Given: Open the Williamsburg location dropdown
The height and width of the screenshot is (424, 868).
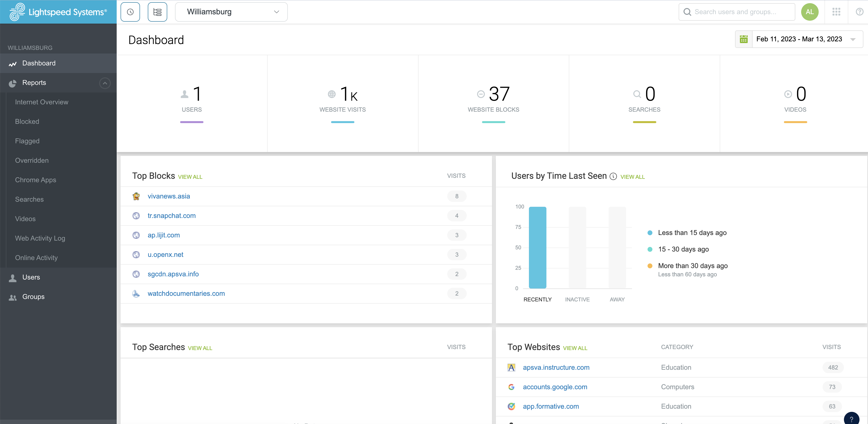Looking at the screenshot, I should tap(231, 11).
